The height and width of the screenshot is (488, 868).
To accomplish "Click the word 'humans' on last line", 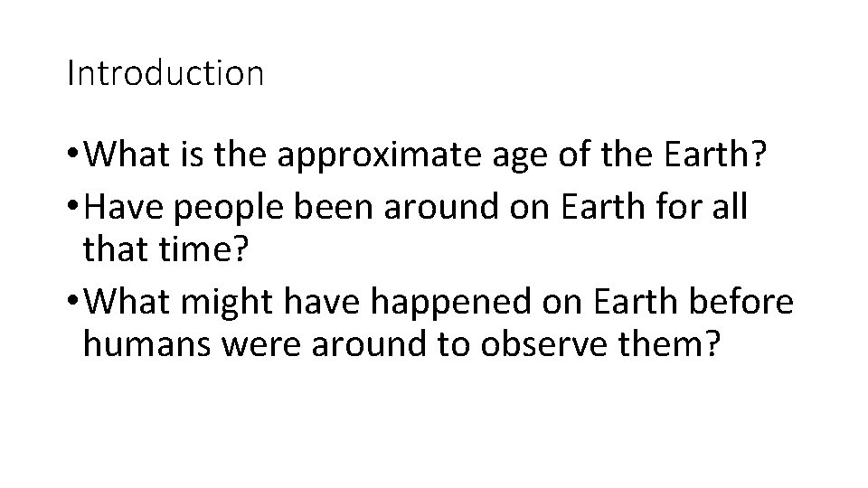I will click(146, 343).
